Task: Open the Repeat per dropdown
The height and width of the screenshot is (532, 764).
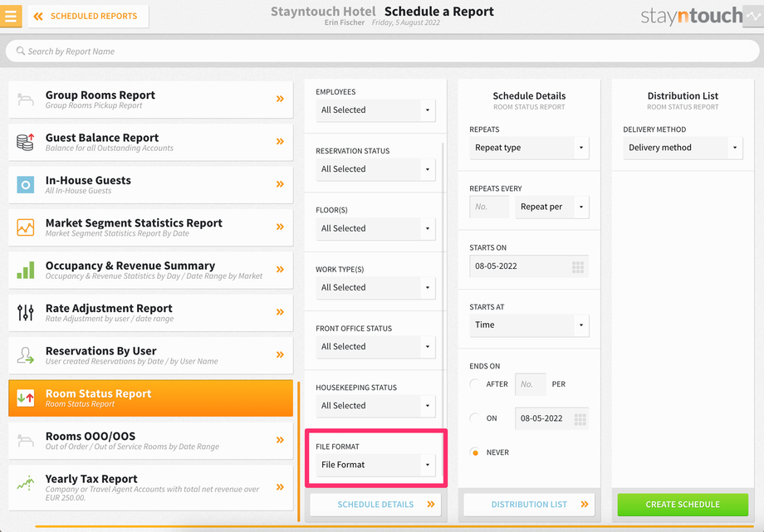Action: [552, 207]
